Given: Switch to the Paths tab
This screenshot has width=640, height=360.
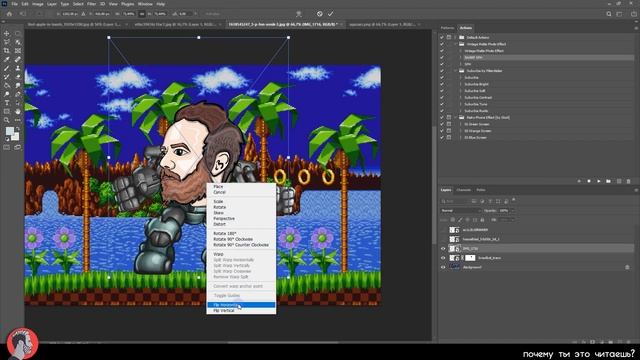Looking at the screenshot, I should point(481,190).
